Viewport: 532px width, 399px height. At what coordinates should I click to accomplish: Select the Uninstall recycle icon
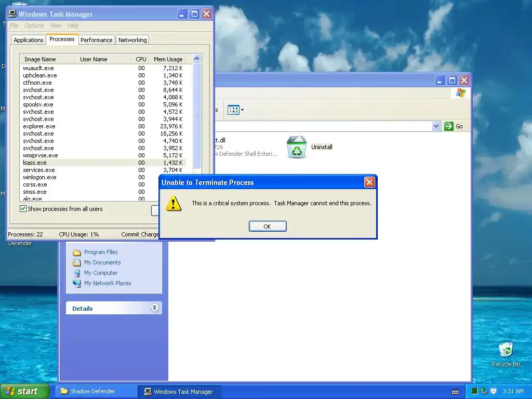[297, 147]
